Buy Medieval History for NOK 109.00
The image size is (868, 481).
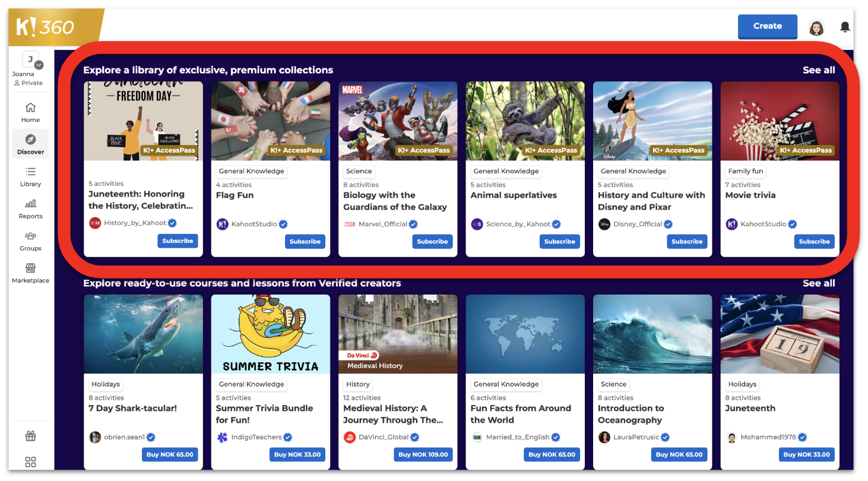pyautogui.click(x=423, y=455)
